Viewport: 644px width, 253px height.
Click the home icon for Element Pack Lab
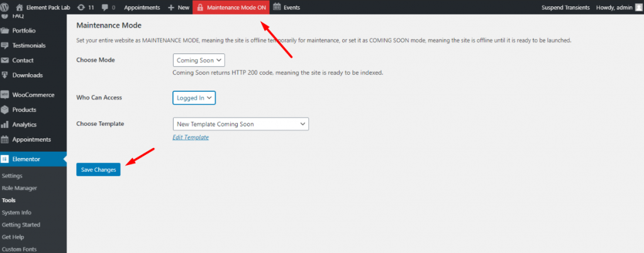click(x=19, y=8)
